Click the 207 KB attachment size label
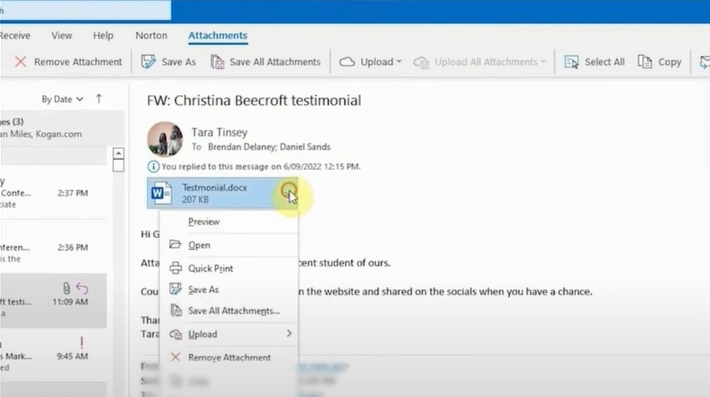Screen dimensions: 710x397 195,199
